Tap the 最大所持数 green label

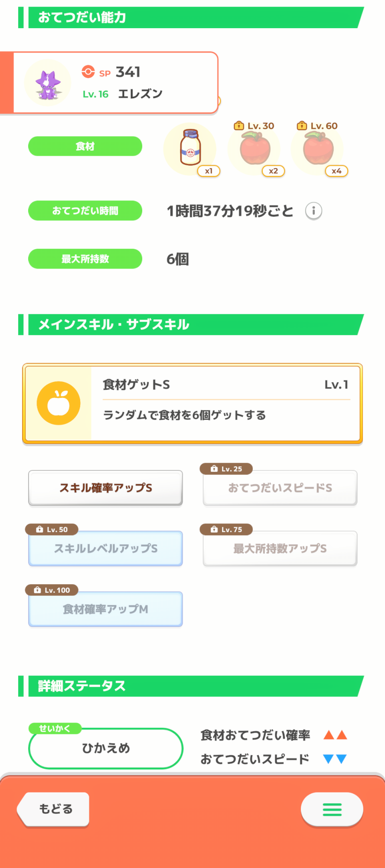[x=85, y=259]
